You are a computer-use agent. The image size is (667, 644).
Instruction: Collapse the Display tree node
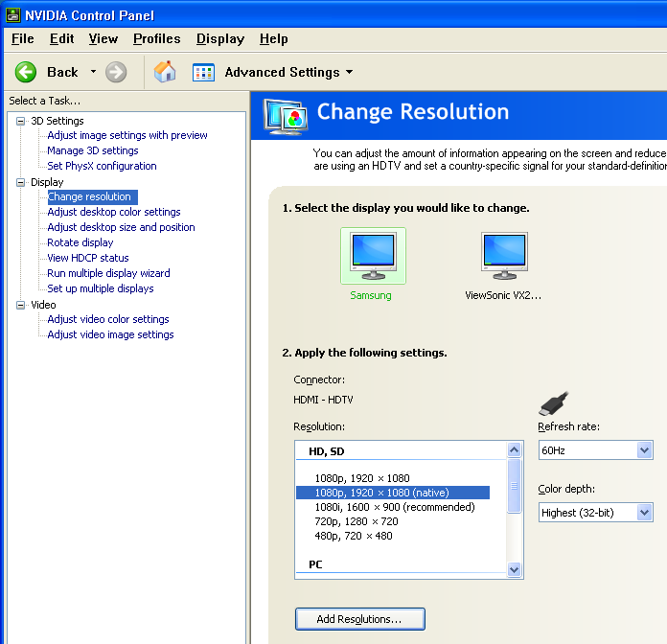pyautogui.click(x=20, y=182)
